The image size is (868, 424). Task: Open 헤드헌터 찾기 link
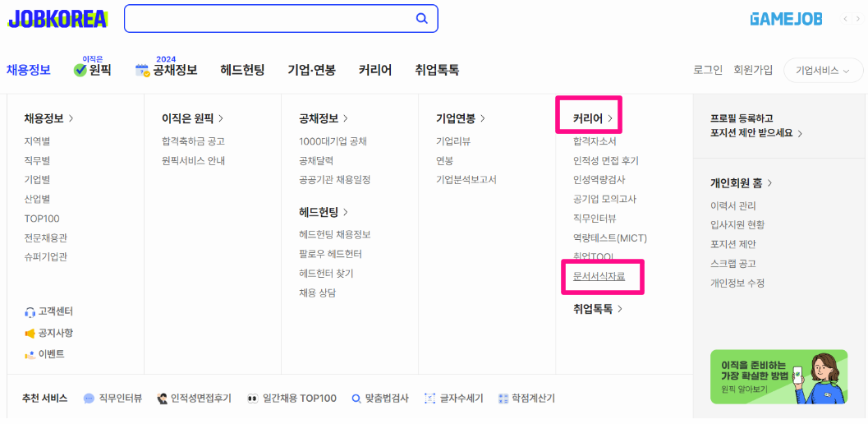325,274
